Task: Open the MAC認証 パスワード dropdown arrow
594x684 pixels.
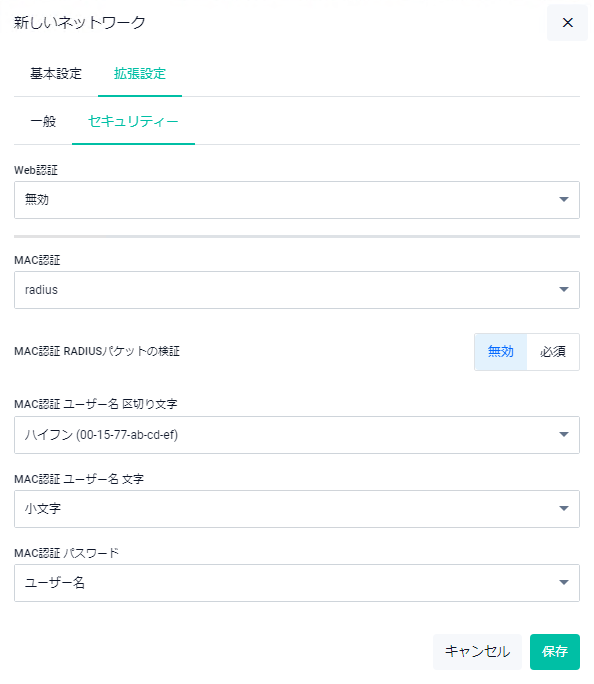Action: pyautogui.click(x=563, y=583)
